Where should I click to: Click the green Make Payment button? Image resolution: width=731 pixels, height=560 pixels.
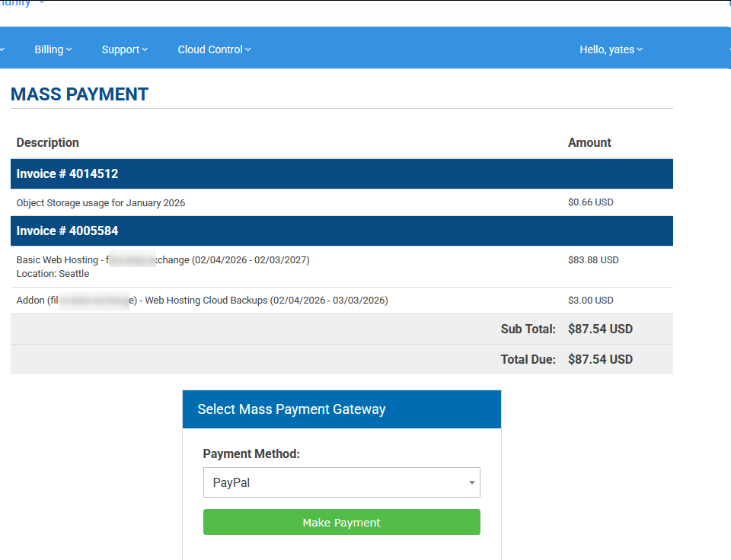[341, 523]
